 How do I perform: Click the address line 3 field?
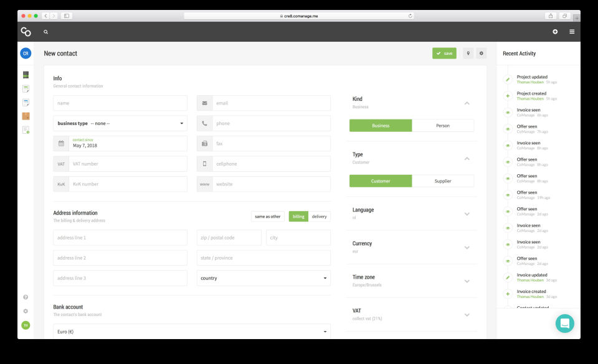[120, 278]
